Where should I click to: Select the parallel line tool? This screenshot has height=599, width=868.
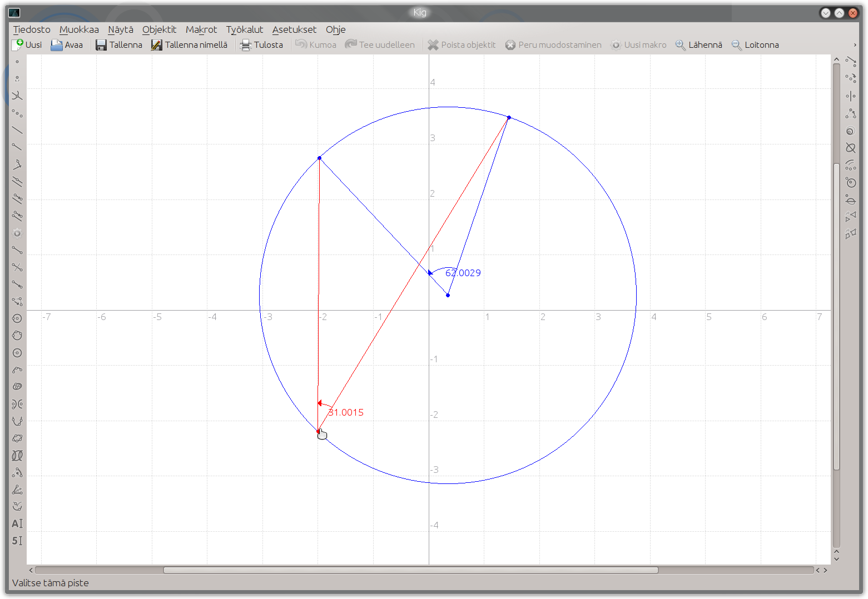(17, 182)
